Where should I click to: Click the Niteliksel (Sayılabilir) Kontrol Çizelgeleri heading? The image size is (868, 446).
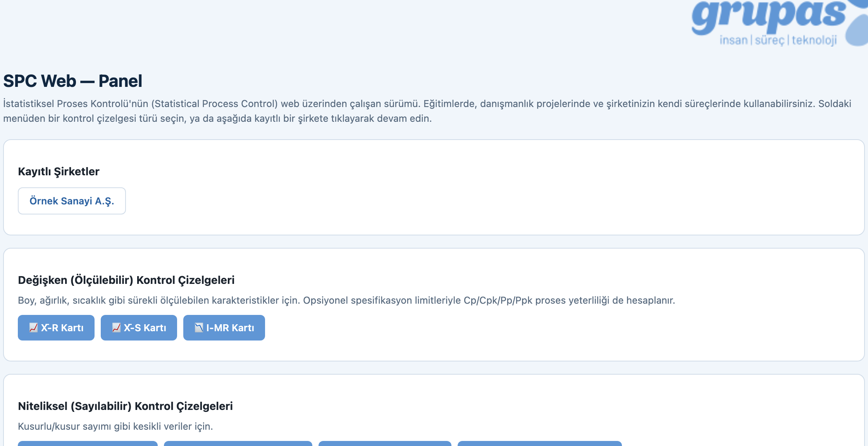click(x=126, y=406)
